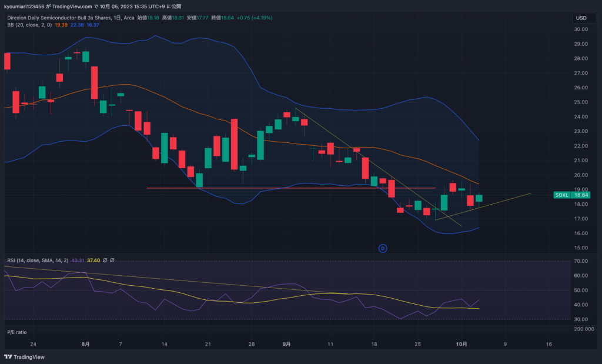The height and width of the screenshot is (364, 602).
Task: Click the 30.00 RSI axis label
Action: (x=581, y=319)
